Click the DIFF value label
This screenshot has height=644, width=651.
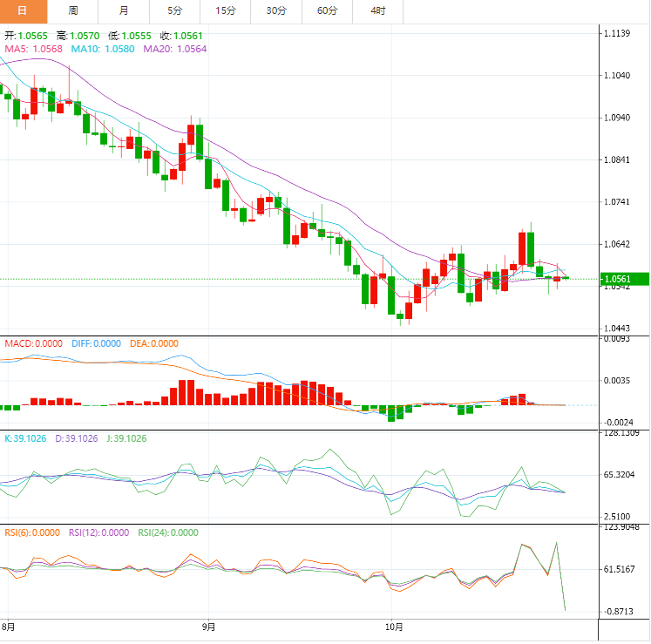[x=96, y=343]
